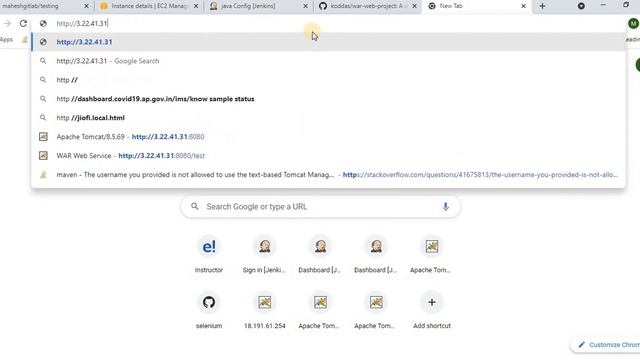Click Search Google or type a URL box
640x360 pixels.
(x=320, y=207)
